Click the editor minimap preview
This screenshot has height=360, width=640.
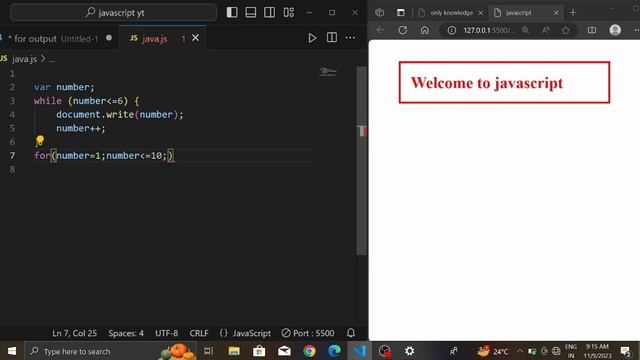pyautogui.click(x=328, y=72)
